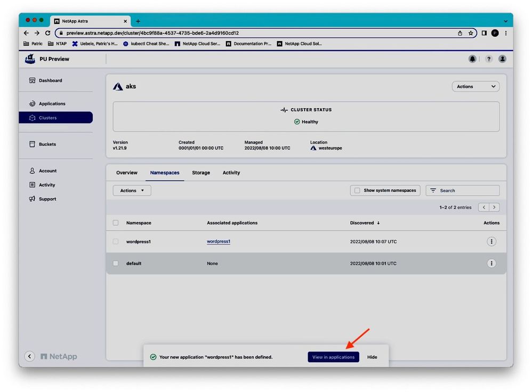Bookmark this page with the star icon

(x=471, y=33)
